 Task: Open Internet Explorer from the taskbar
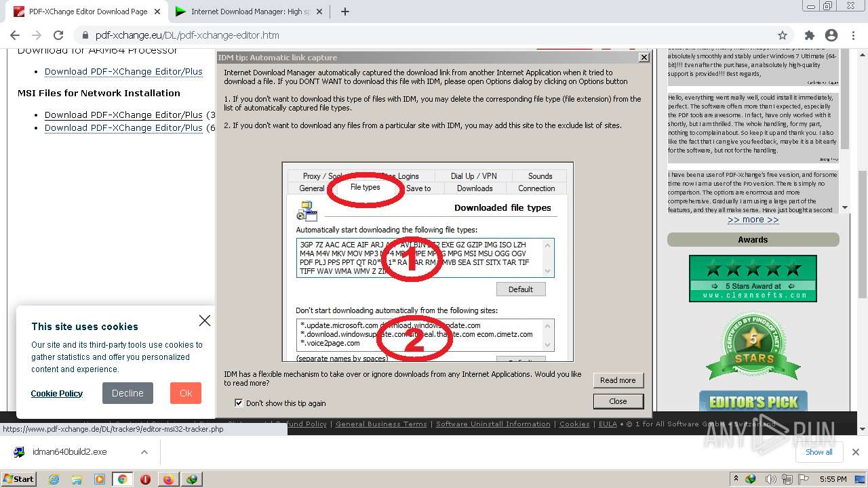pyautogui.click(x=54, y=479)
